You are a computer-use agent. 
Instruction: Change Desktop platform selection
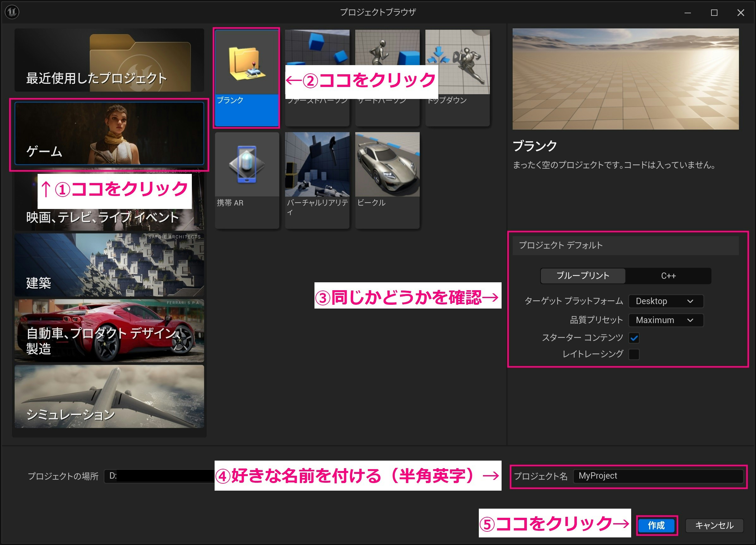tap(665, 301)
